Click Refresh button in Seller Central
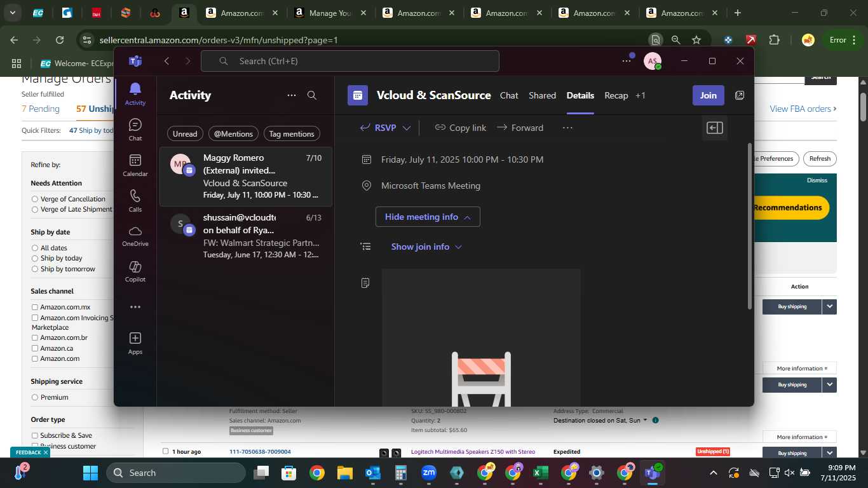868x488 pixels. [x=820, y=159]
